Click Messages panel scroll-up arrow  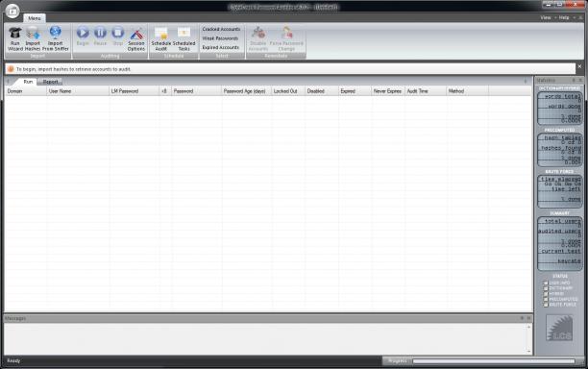coord(528,327)
